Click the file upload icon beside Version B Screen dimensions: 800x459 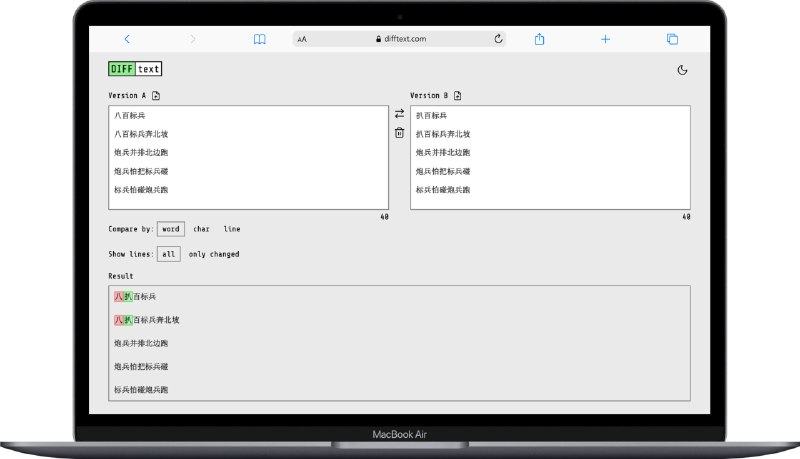[458, 96]
